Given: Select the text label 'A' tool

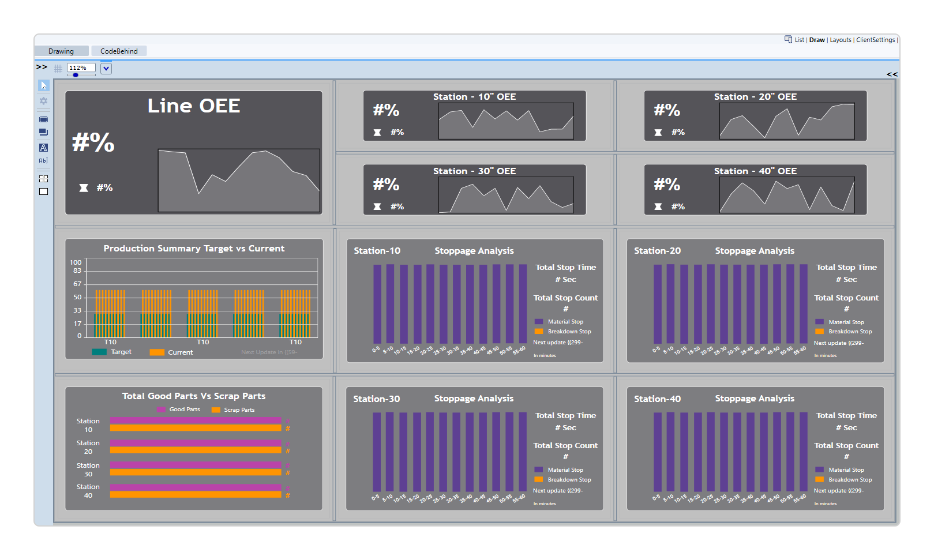Looking at the screenshot, I should (44, 148).
